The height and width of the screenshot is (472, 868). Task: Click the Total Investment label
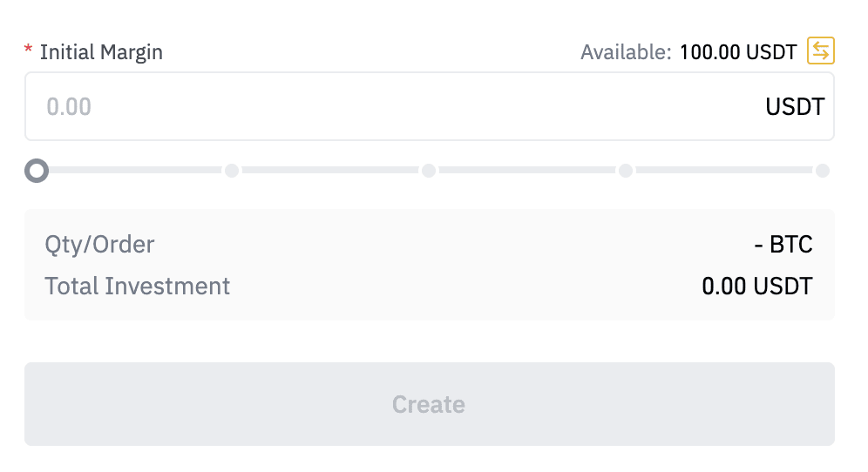(138, 286)
